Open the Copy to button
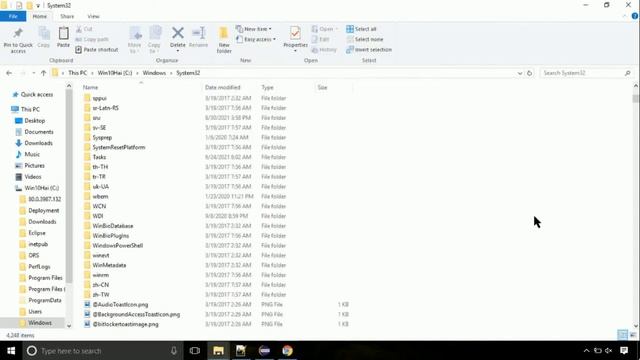640x360 pixels. tap(154, 39)
